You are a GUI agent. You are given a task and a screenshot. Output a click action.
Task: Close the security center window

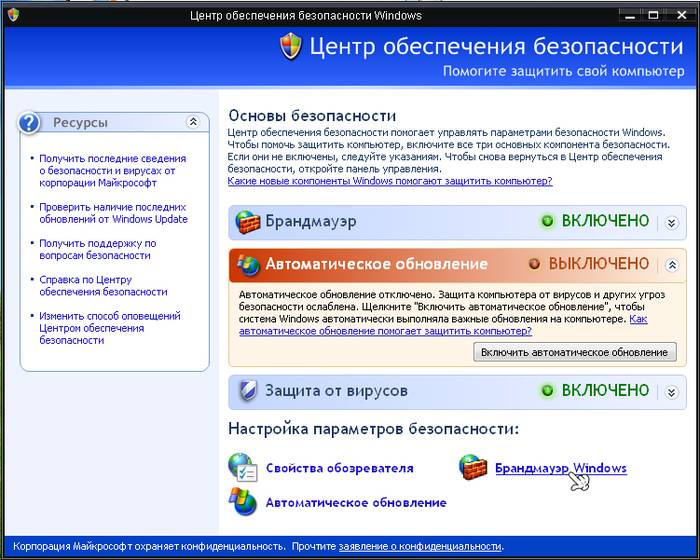[x=681, y=16]
